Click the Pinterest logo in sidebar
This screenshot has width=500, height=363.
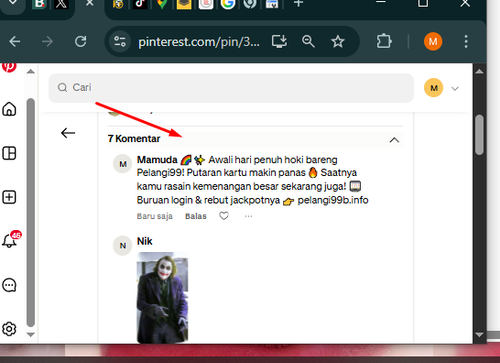coord(9,67)
